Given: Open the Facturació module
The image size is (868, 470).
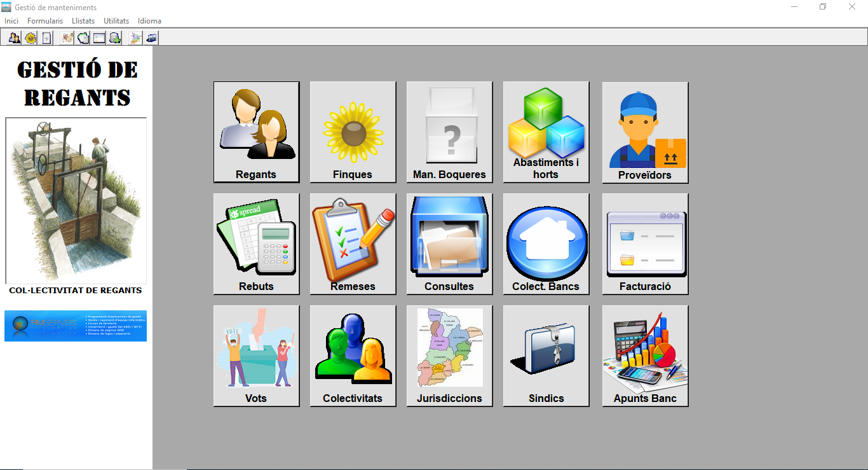Looking at the screenshot, I should [x=645, y=244].
